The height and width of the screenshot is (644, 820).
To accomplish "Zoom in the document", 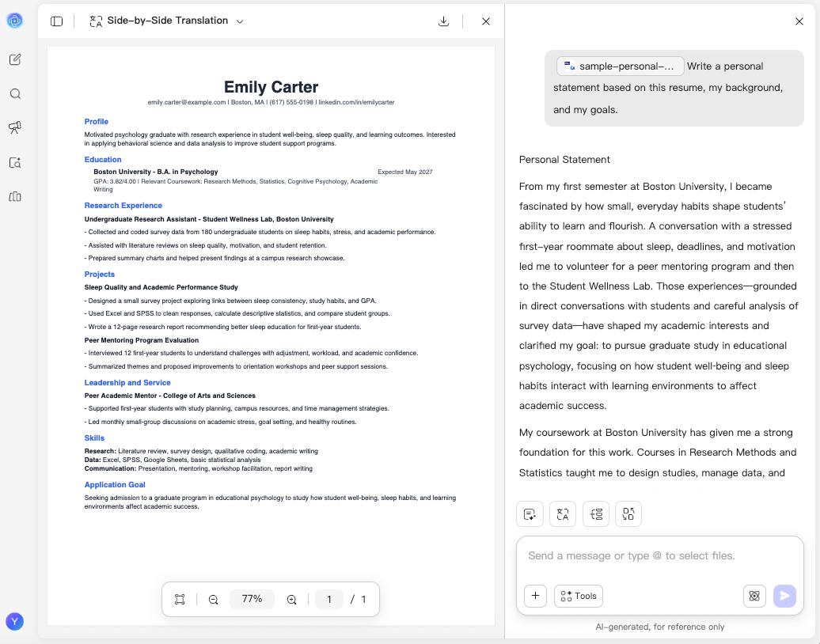I will pyautogui.click(x=292, y=600).
